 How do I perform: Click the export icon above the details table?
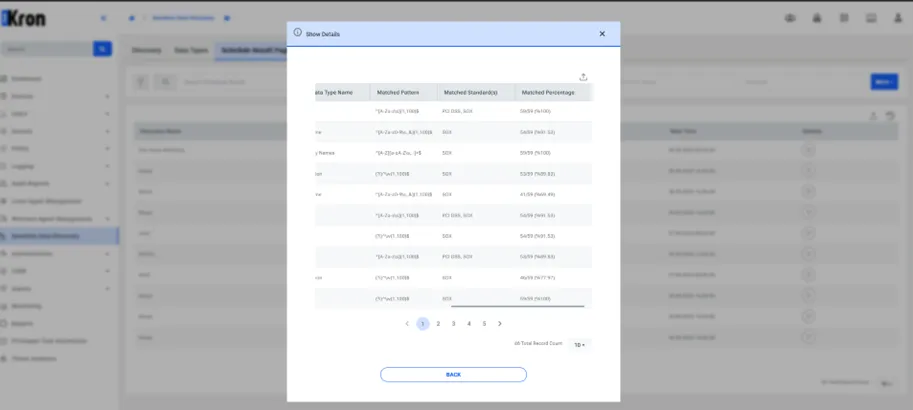point(583,77)
